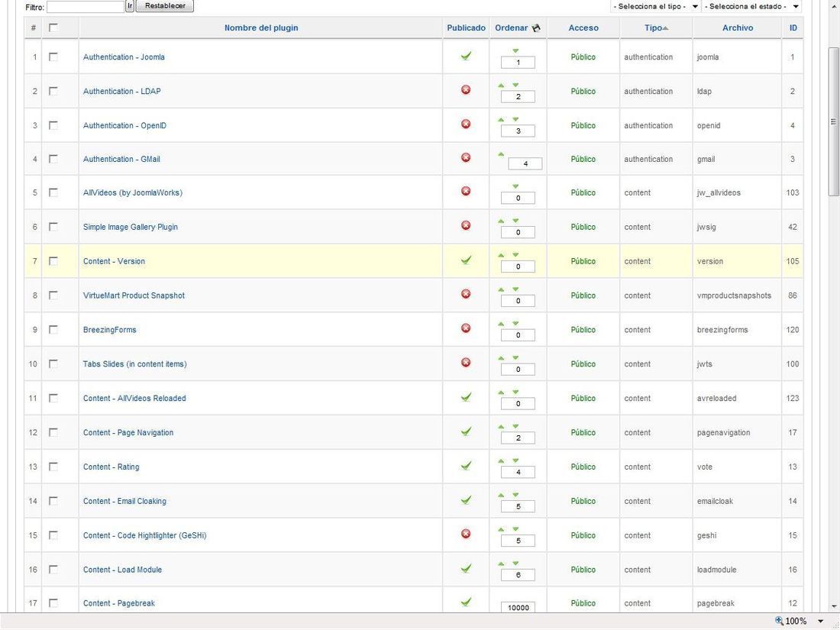Check the Content - Version row checkbox
Viewport: 840px width, 630px height.
click(x=53, y=261)
